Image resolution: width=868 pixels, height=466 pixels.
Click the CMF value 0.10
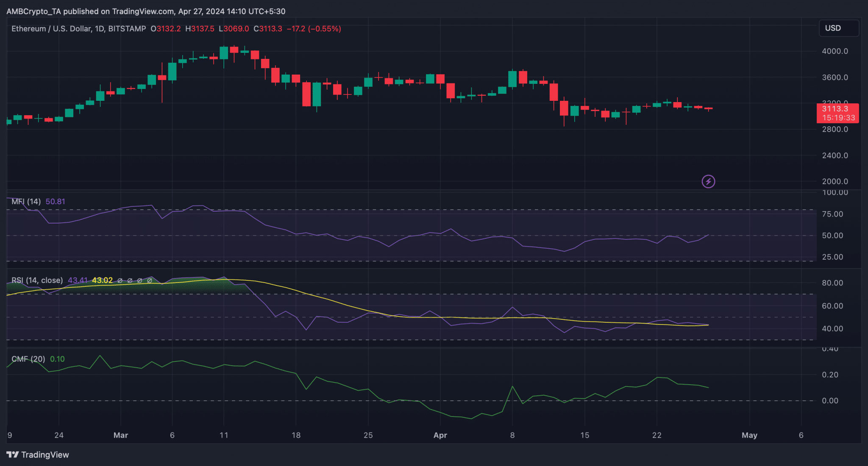click(58, 359)
